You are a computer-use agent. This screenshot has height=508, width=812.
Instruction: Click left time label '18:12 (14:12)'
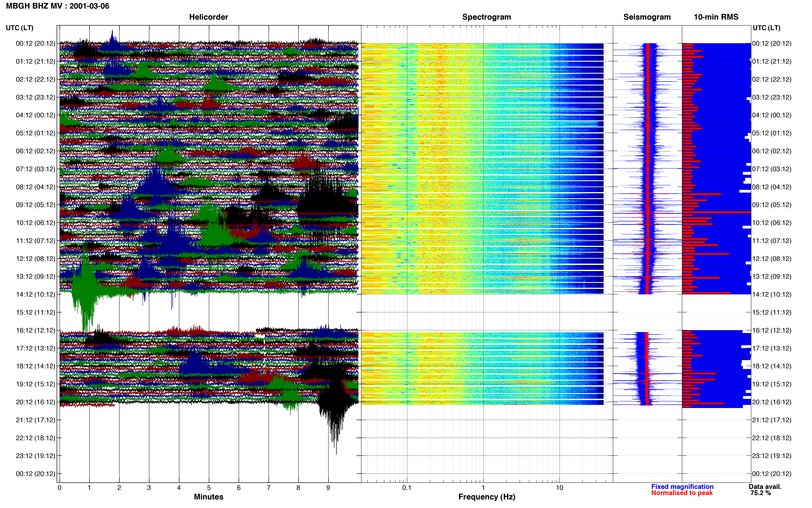(x=36, y=366)
